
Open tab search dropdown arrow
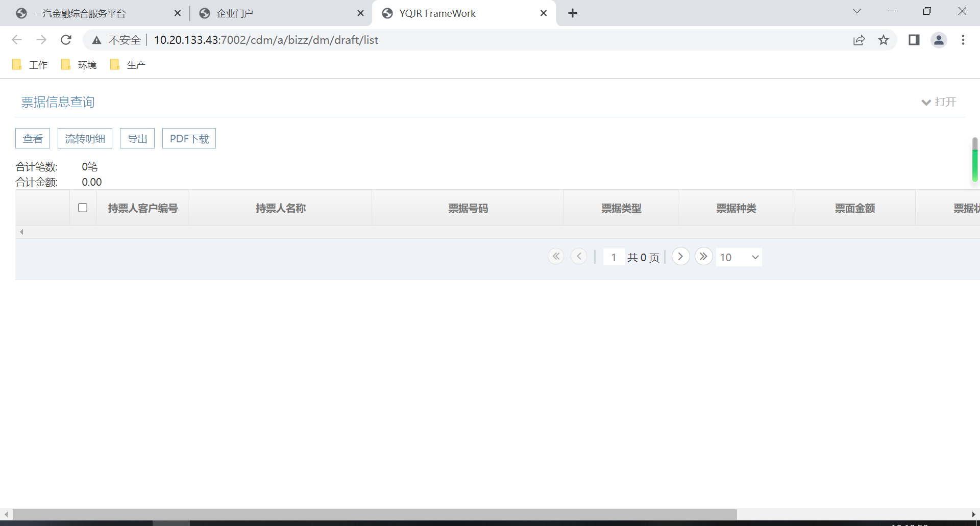857,11
